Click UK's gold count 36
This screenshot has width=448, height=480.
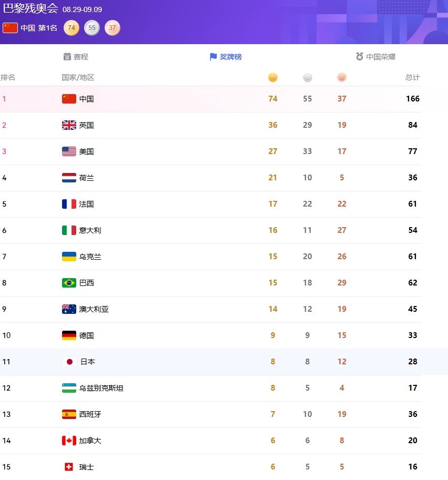pos(273,125)
